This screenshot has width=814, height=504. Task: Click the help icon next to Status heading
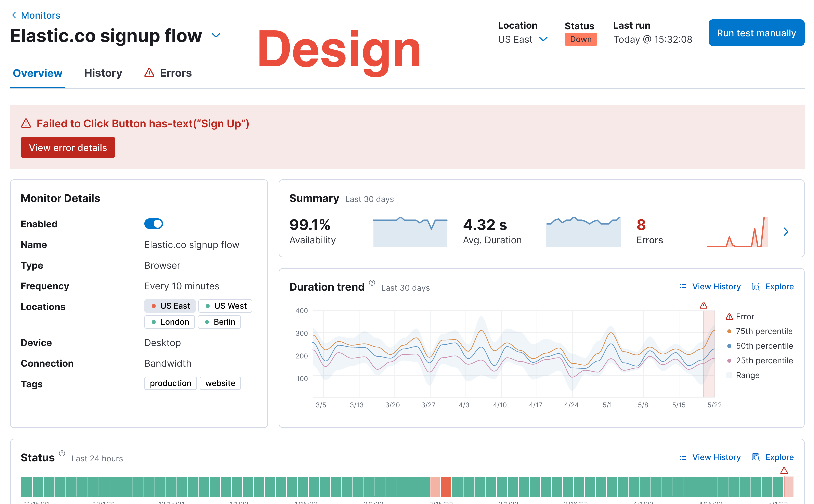coord(62,453)
